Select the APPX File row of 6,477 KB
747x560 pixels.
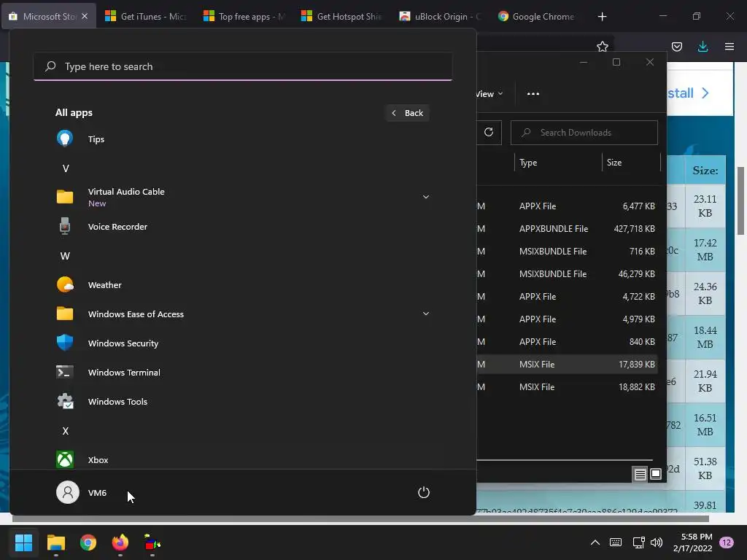568,206
